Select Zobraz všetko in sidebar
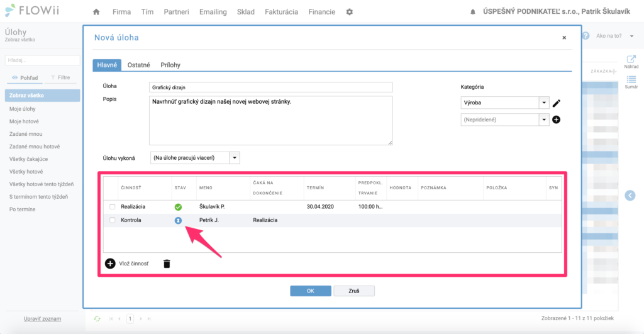Viewport: 644px width, 334px height. point(42,96)
